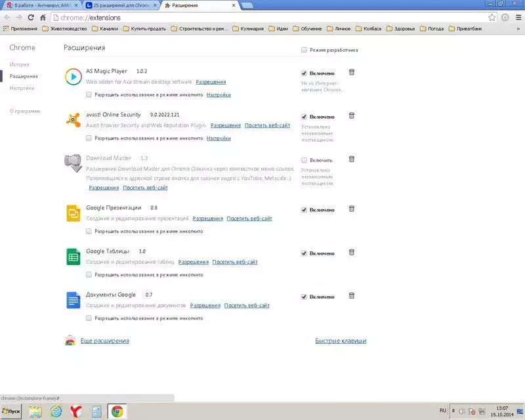Viewport: 525px width, 420px height.
Task: Open the Пуск start menu
Action: (11, 411)
